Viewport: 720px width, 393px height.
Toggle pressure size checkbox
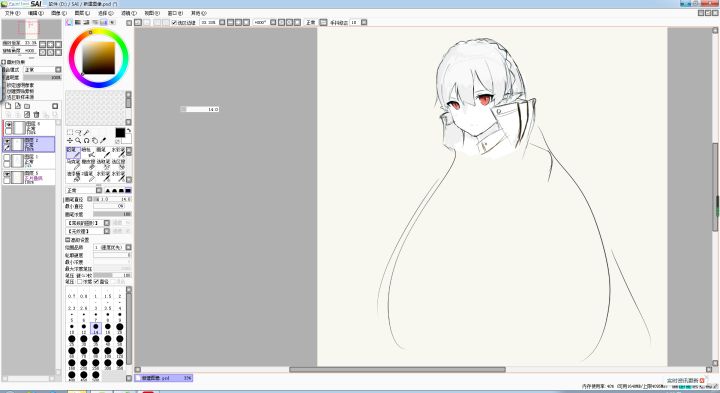(96, 281)
